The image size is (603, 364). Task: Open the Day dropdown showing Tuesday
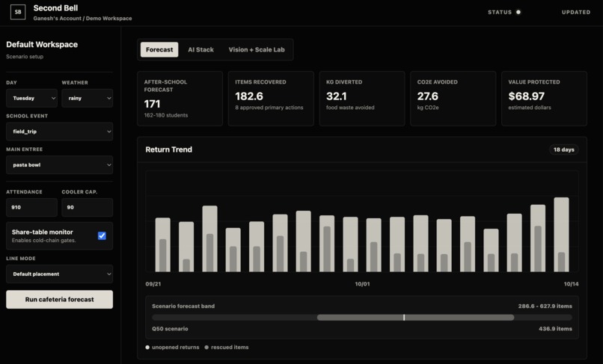(x=32, y=98)
